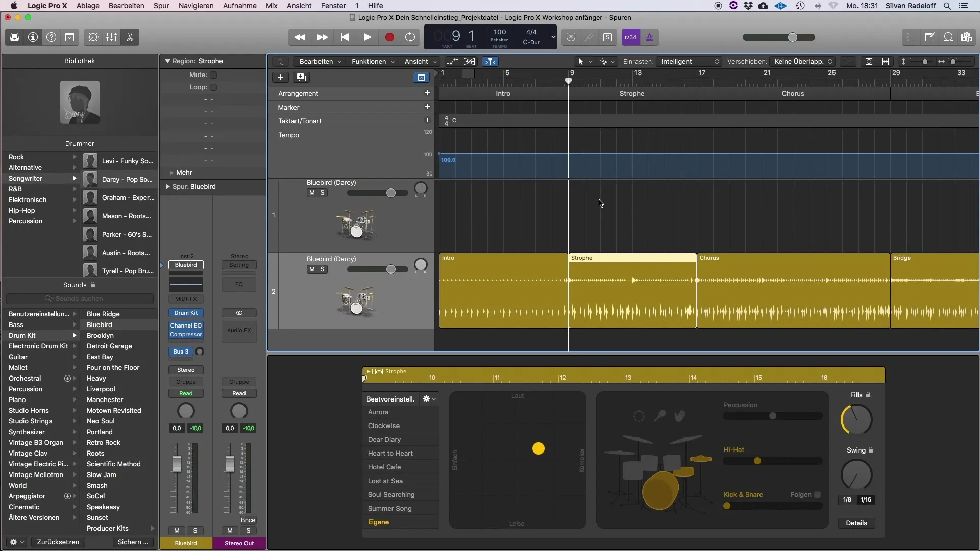
Task: Mute track 1 Bluebird (Darcy)
Action: [x=312, y=193]
